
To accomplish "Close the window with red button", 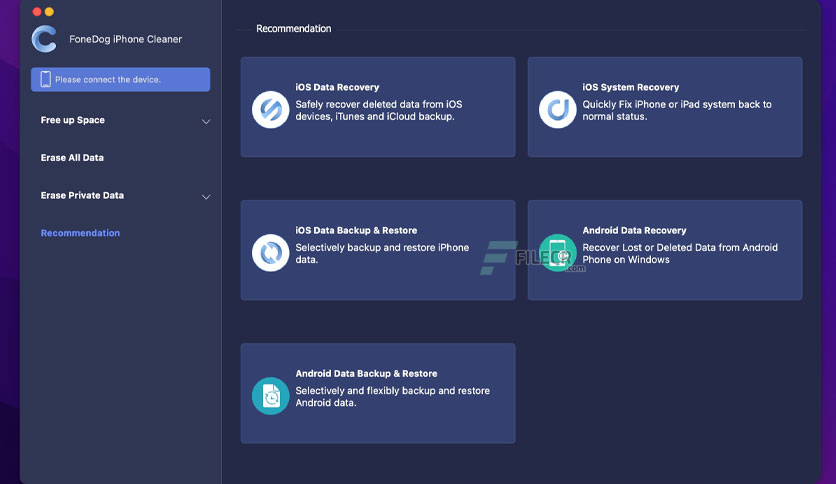I will [x=37, y=12].
